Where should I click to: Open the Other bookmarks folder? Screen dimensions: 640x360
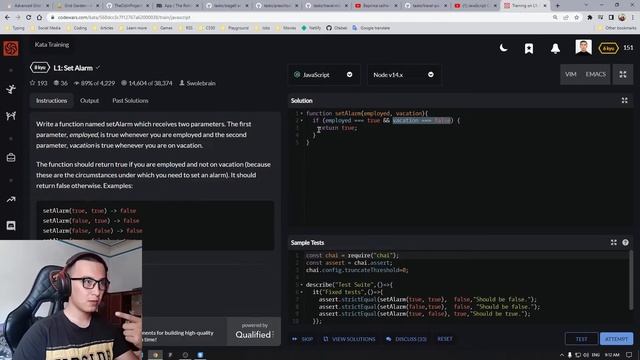coord(617,28)
